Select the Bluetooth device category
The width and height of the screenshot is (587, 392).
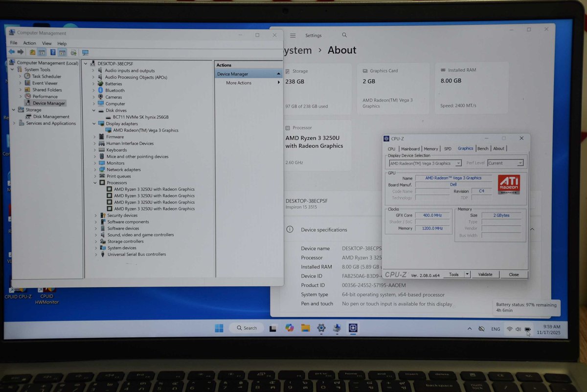tap(115, 90)
